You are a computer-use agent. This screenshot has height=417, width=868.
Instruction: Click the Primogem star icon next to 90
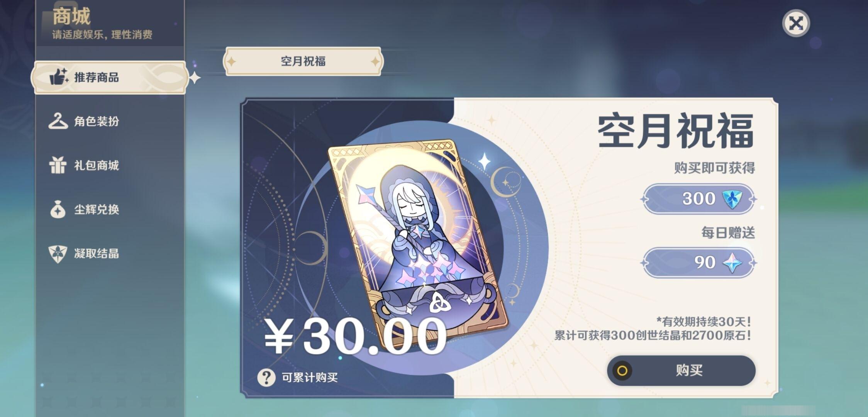[x=732, y=263]
